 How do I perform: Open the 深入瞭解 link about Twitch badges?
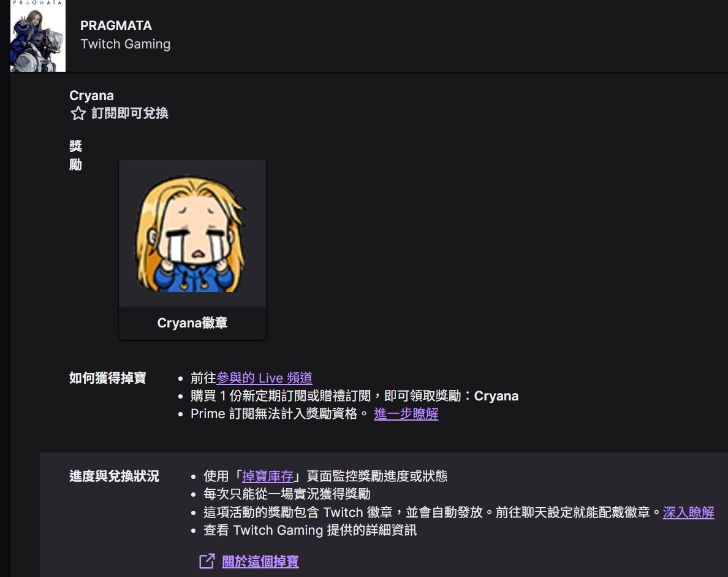pyautogui.click(x=688, y=512)
